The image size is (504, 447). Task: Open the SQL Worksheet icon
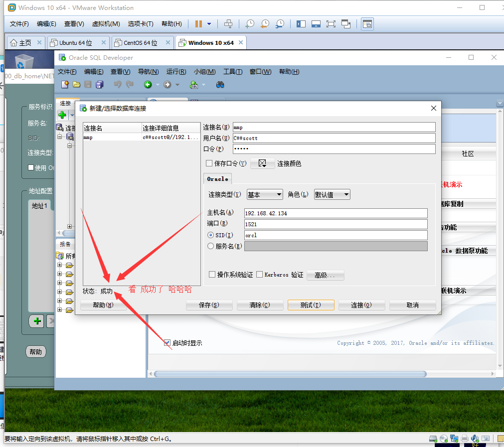[194, 85]
